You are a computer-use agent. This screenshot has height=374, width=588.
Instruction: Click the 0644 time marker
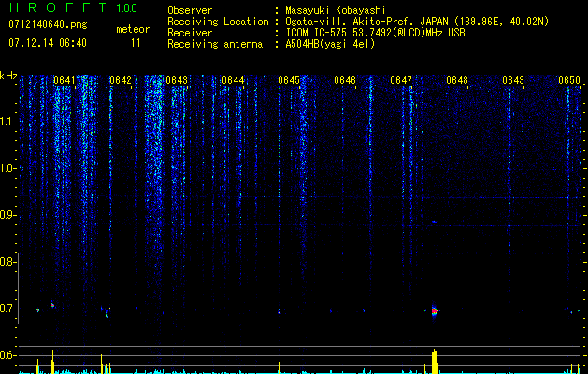click(x=233, y=80)
